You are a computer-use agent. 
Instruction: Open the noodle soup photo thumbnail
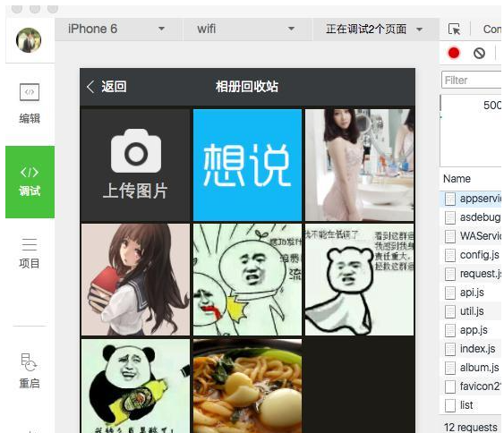tap(247, 386)
